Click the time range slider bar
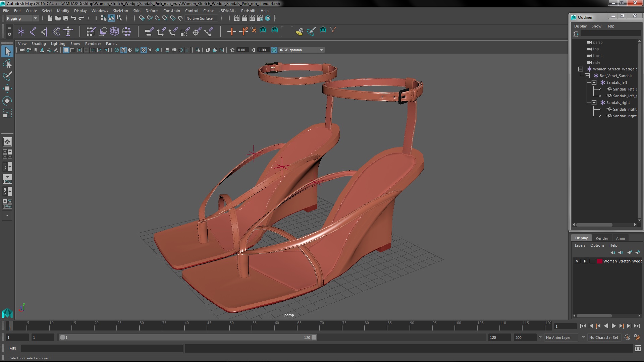 tap(188, 338)
